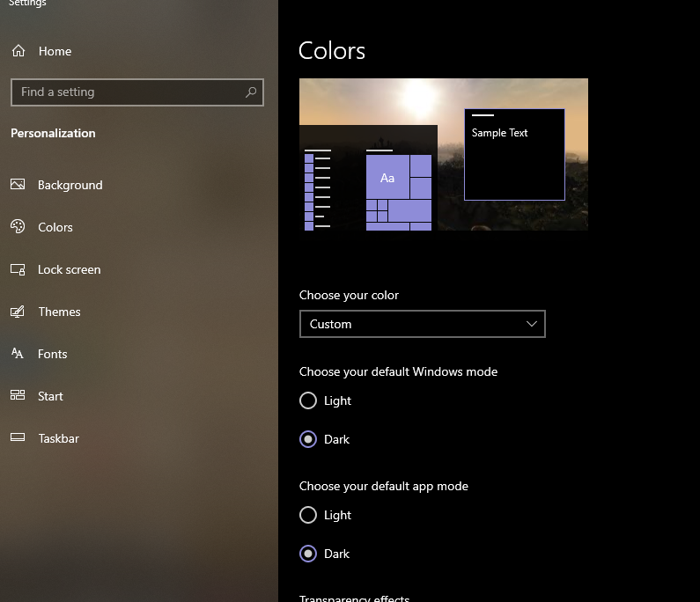The height and width of the screenshot is (602, 700).
Task: Go to Themes via its text label
Action: pyautogui.click(x=59, y=312)
